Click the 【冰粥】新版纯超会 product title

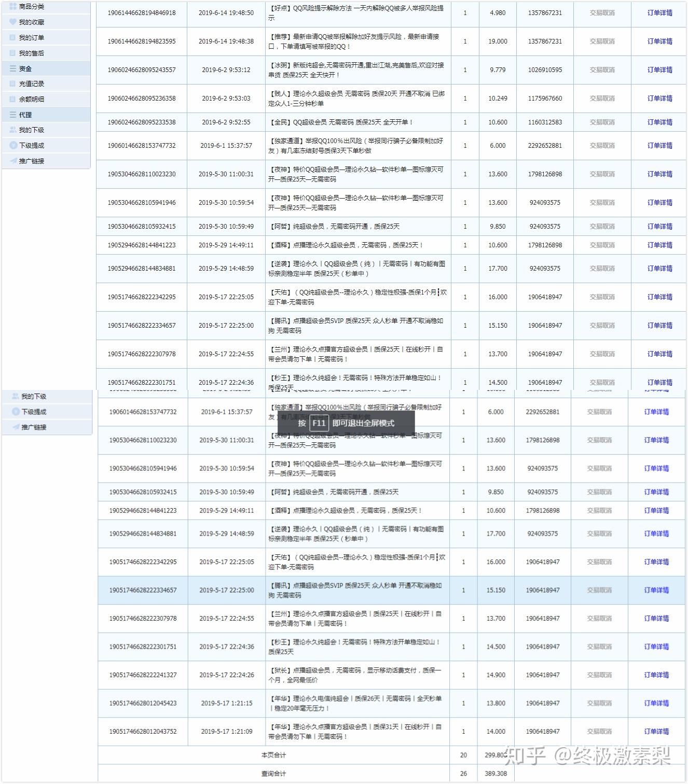point(356,70)
